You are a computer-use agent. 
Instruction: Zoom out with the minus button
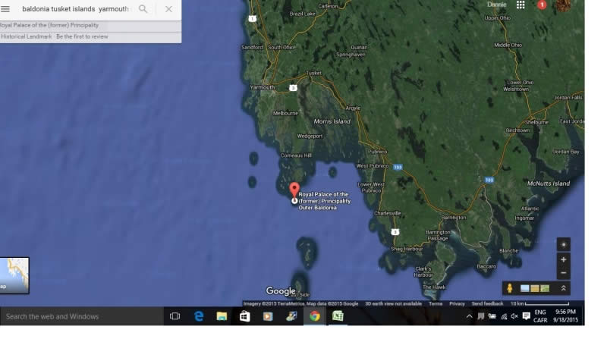coord(563,273)
